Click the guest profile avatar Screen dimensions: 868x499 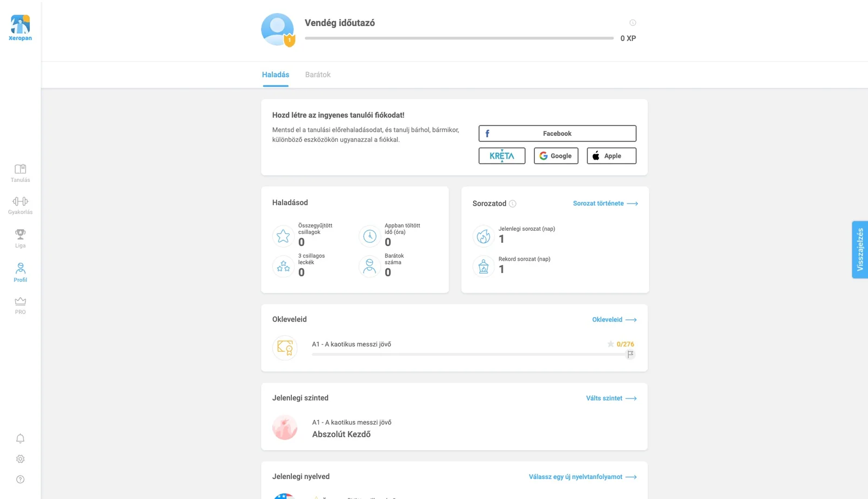[278, 30]
